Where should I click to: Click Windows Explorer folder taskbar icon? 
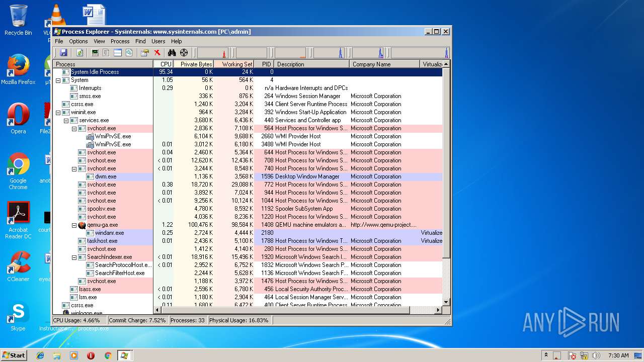pyautogui.click(x=57, y=355)
